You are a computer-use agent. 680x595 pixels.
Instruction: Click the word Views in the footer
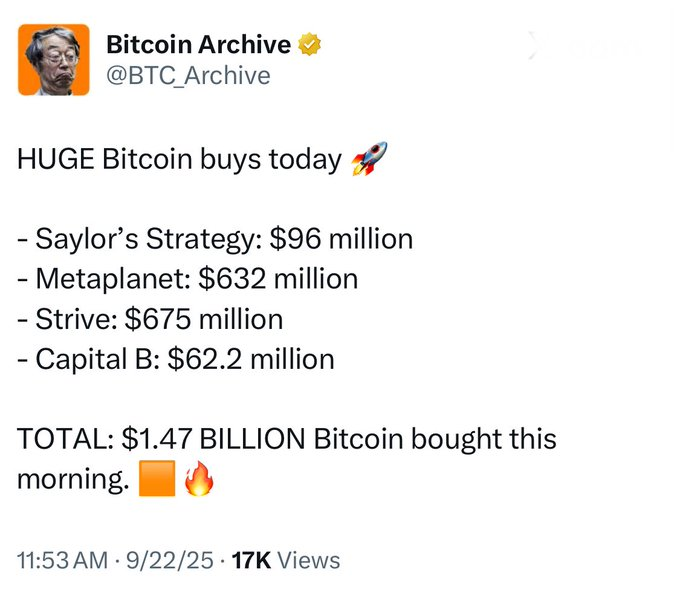coord(309,560)
